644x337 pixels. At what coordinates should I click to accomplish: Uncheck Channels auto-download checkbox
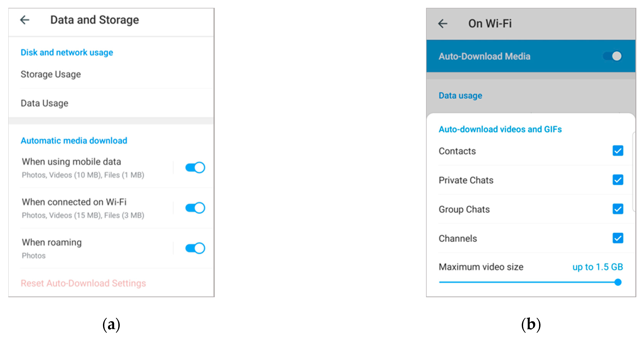[x=617, y=238]
